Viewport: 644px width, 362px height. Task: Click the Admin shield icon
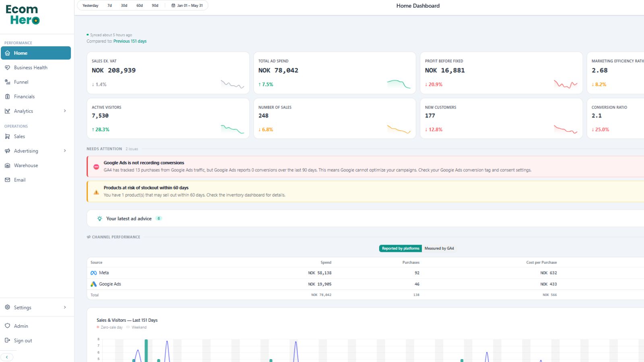point(7,326)
